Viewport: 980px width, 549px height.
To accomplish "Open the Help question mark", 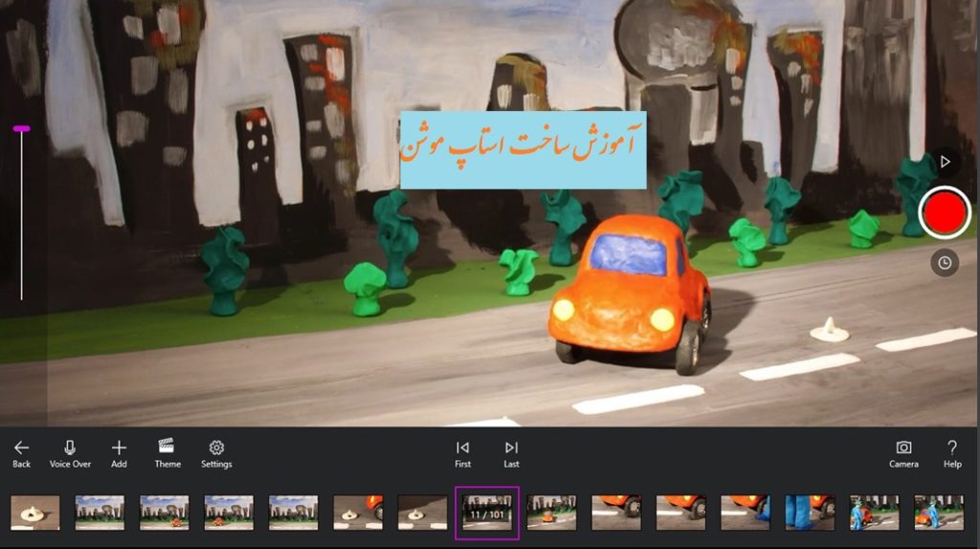I will [952, 452].
